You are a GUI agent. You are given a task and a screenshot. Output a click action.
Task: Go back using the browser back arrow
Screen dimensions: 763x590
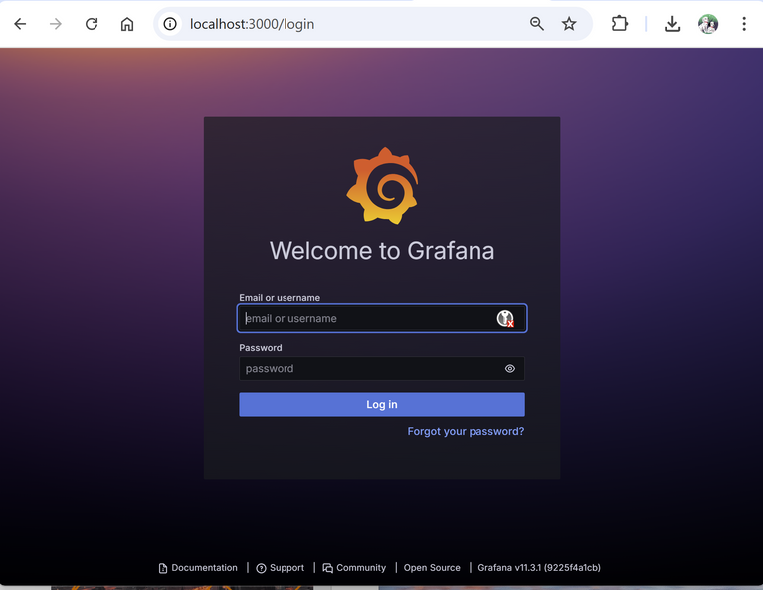[20, 24]
